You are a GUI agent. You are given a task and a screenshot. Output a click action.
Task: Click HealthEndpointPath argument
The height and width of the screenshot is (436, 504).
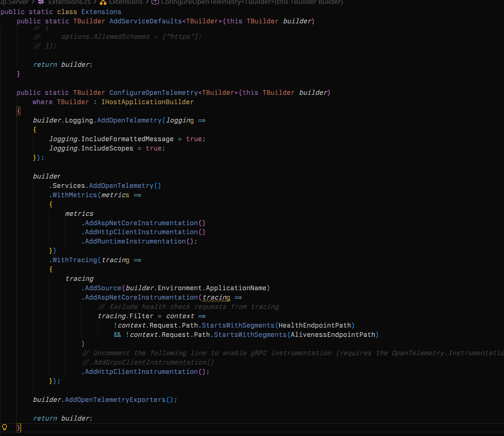(315, 325)
